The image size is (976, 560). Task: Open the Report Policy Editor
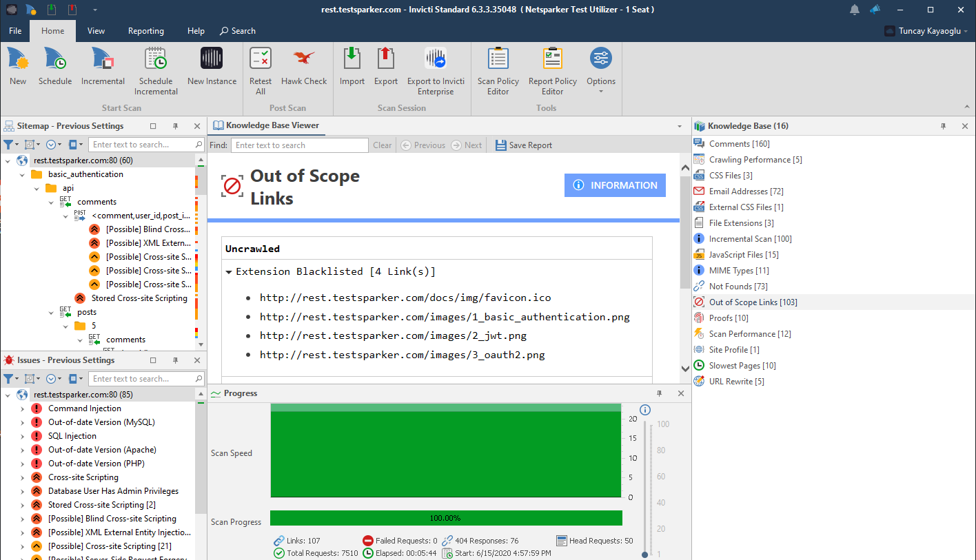click(553, 72)
